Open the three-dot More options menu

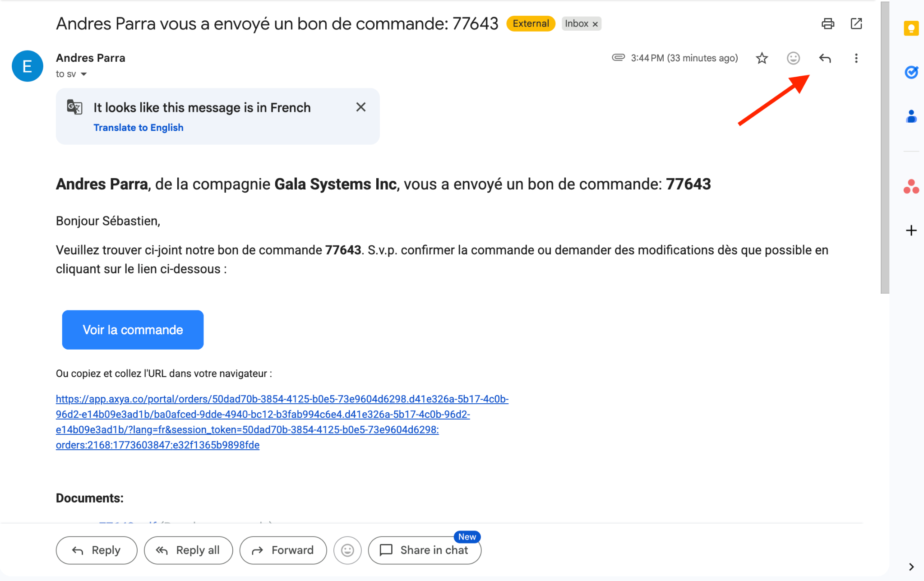(x=856, y=58)
